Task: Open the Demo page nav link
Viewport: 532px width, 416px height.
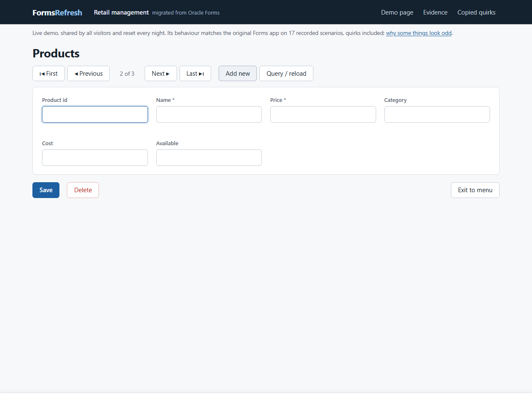Action: (397, 12)
